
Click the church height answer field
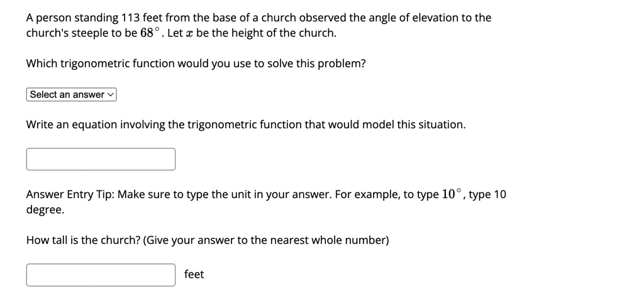(x=101, y=275)
